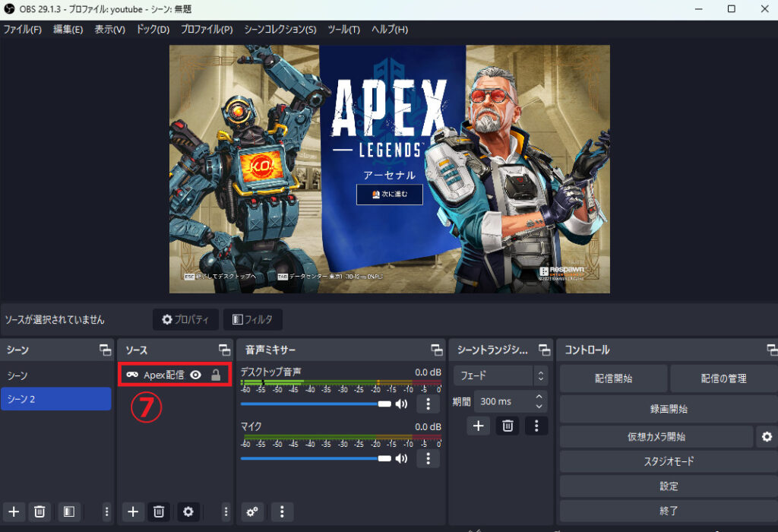778x532 pixels.
Task: Decrease the 期間 duration value
Action: 539,407
